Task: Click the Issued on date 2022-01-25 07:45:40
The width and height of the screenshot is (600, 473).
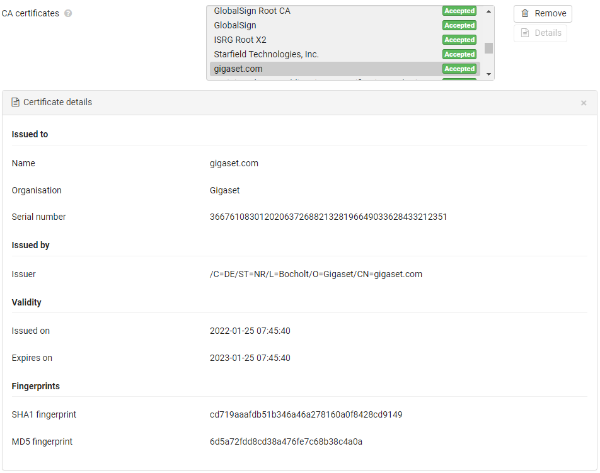Action: point(250,331)
